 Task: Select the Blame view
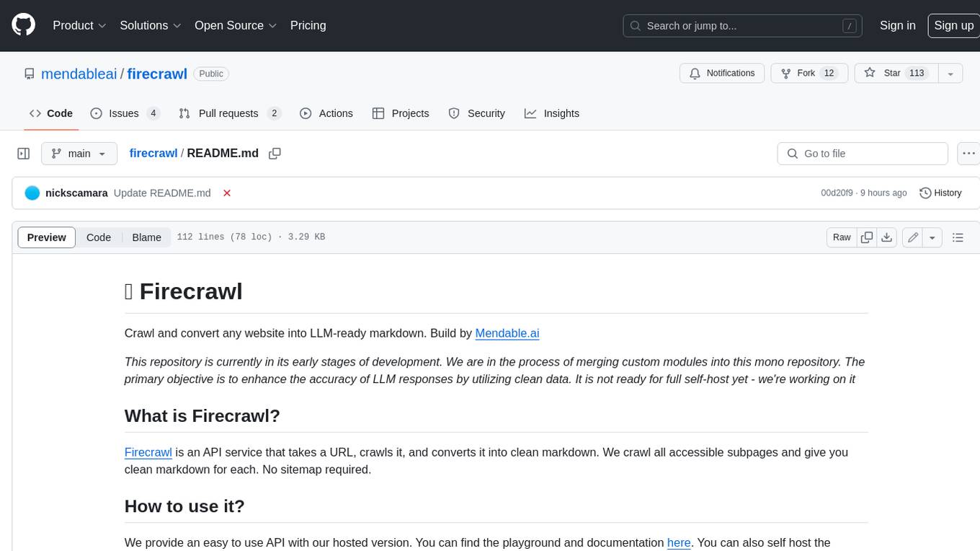click(146, 237)
